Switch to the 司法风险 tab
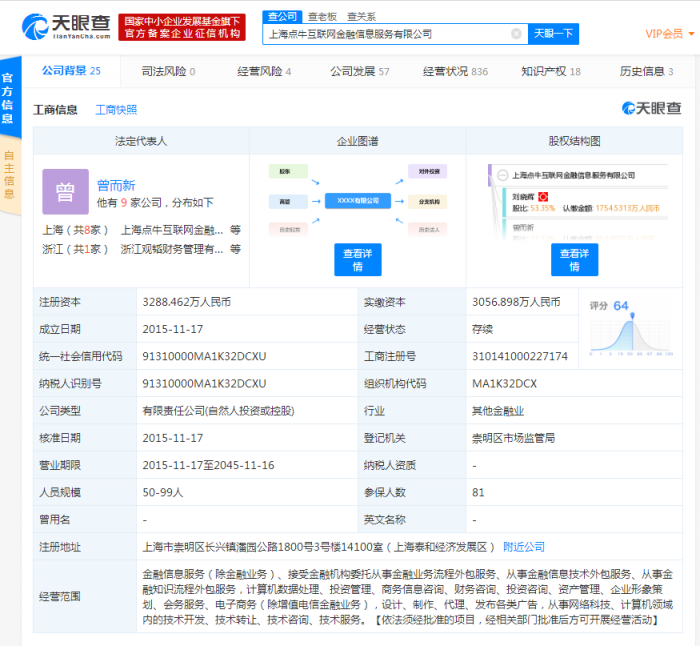 pyautogui.click(x=168, y=72)
